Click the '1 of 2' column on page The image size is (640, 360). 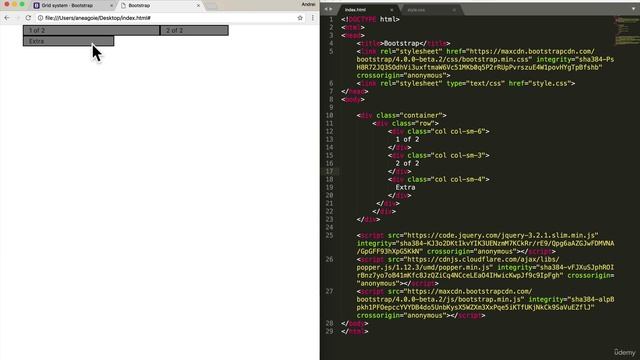point(91,30)
